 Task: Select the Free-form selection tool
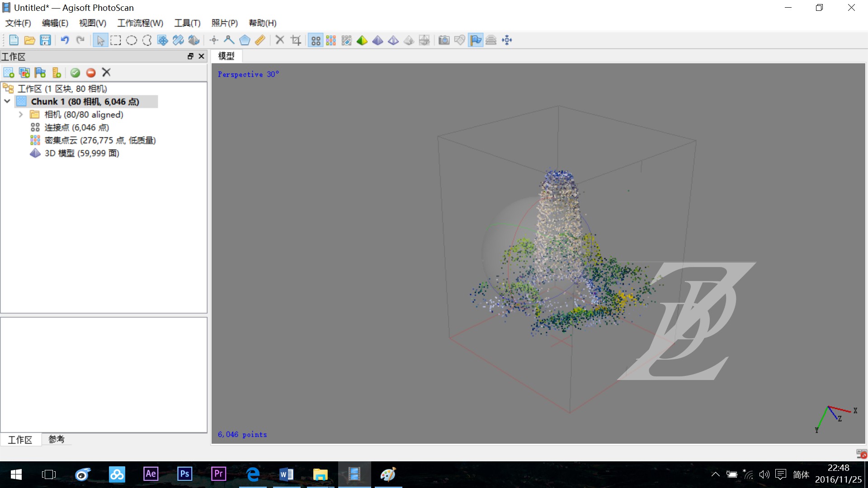(147, 40)
